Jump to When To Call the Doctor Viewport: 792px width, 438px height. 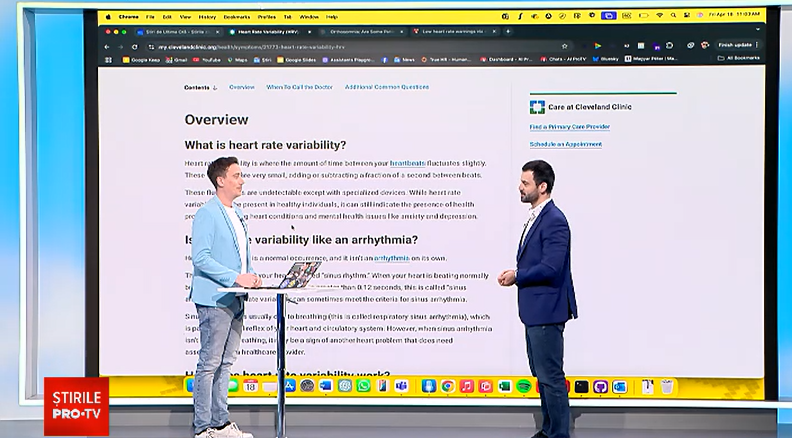(299, 88)
